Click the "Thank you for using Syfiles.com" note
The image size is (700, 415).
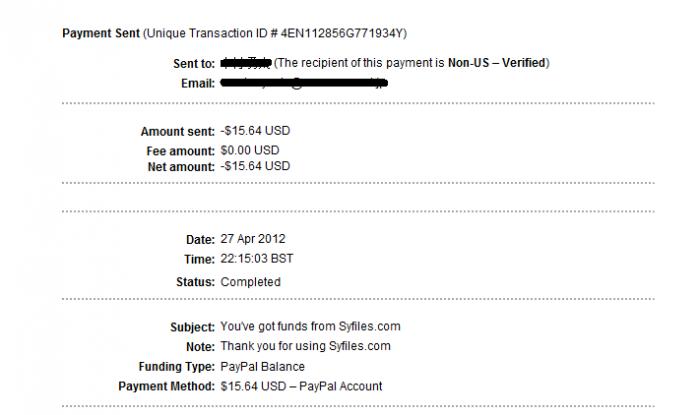point(305,346)
